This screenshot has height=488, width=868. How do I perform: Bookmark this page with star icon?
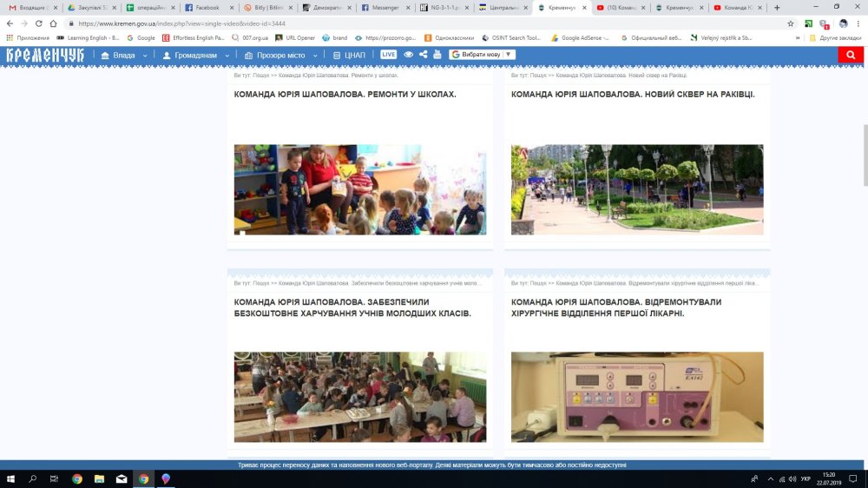coord(791,23)
